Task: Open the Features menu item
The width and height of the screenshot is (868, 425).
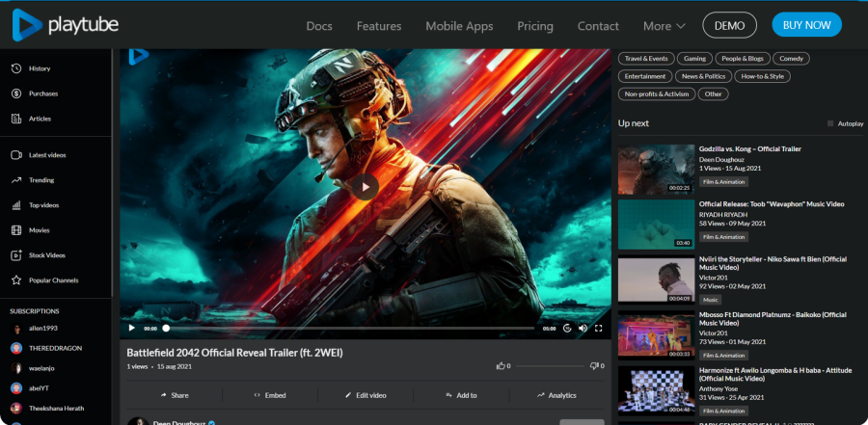Action: 379,26
